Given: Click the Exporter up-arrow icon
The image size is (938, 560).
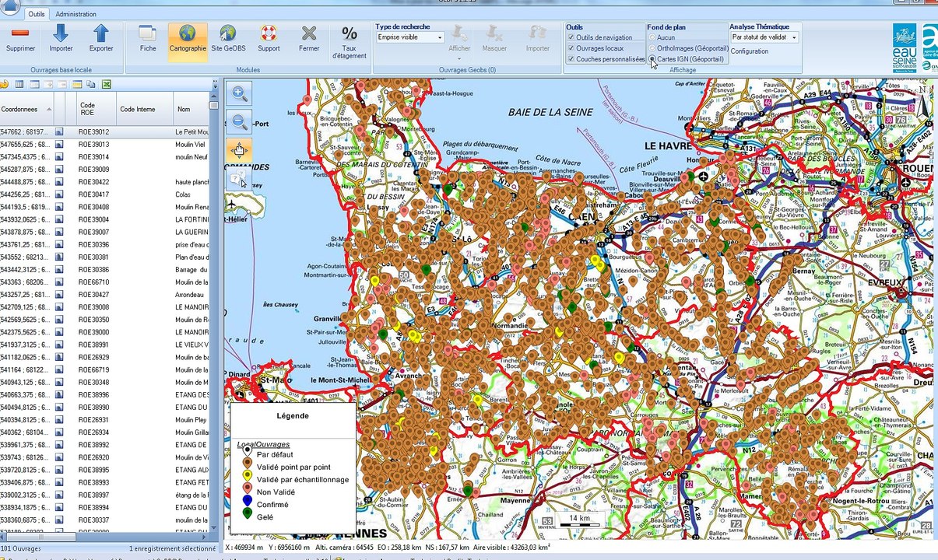Looking at the screenshot, I should point(101,33).
